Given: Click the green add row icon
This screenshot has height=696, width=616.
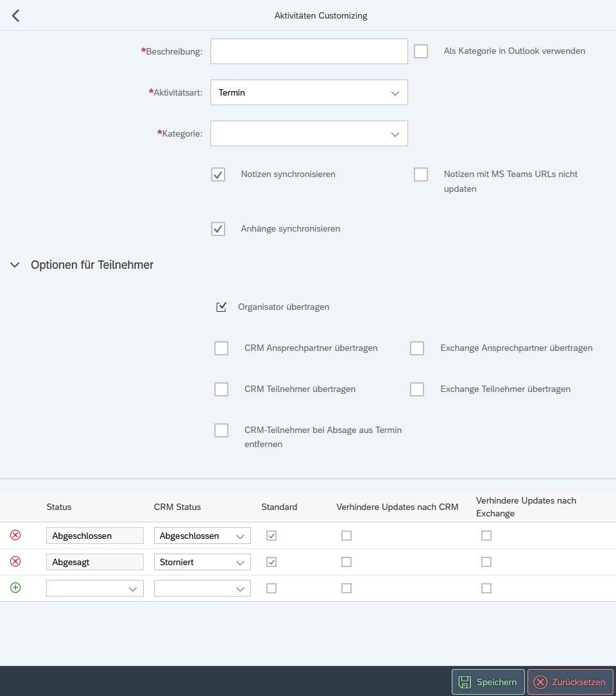Looking at the screenshot, I should [x=15, y=588].
